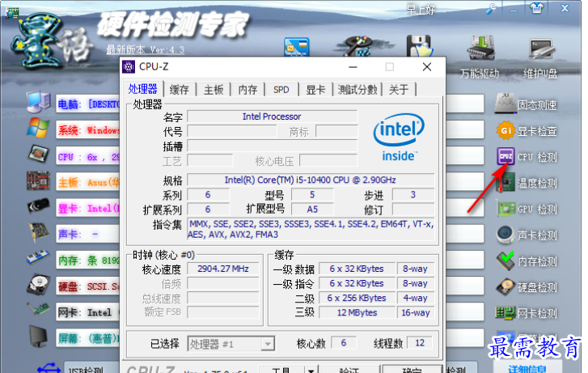This screenshot has width=588, height=373.
Task: Click the hard drive icon beside 硬盘 row
Action: (x=38, y=285)
